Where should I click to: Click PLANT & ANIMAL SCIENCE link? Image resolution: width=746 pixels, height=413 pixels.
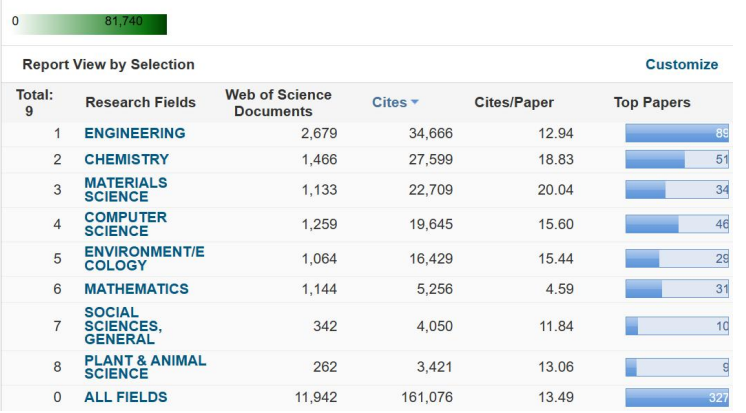coord(144,367)
